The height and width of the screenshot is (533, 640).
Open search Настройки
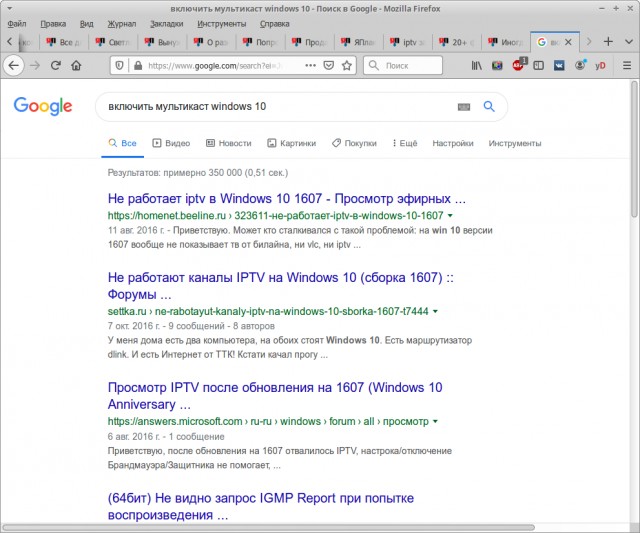click(x=453, y=143)
